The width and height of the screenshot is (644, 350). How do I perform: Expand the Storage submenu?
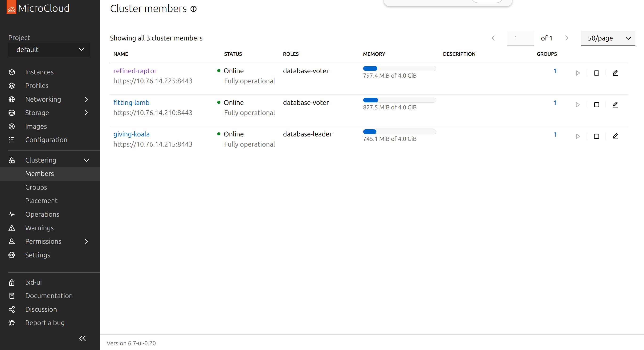pos(86,113)
